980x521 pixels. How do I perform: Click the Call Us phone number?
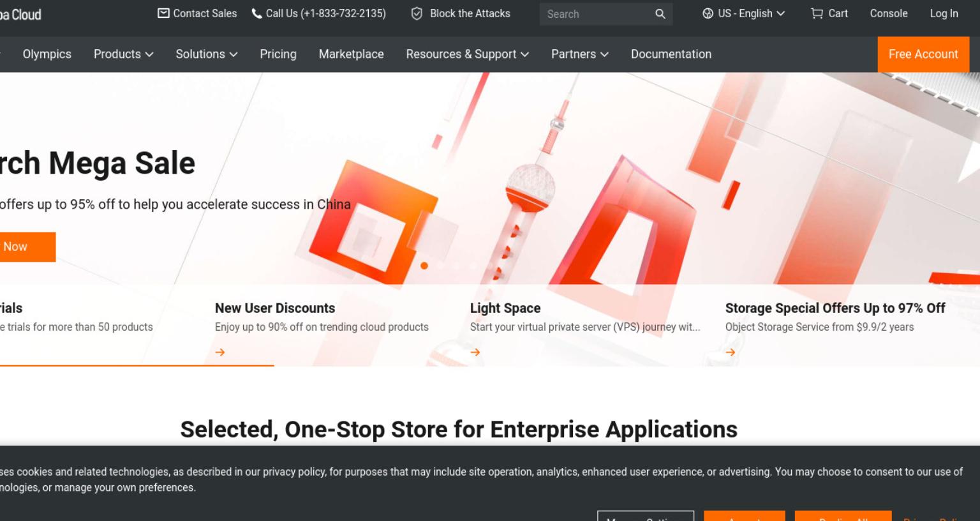click(x=319, y=13)
